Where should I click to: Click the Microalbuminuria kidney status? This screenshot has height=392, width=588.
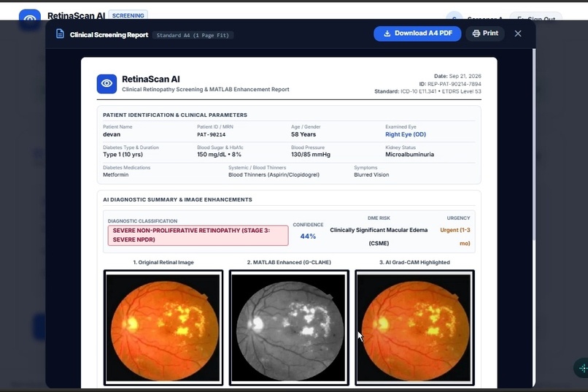coord(409,155)
